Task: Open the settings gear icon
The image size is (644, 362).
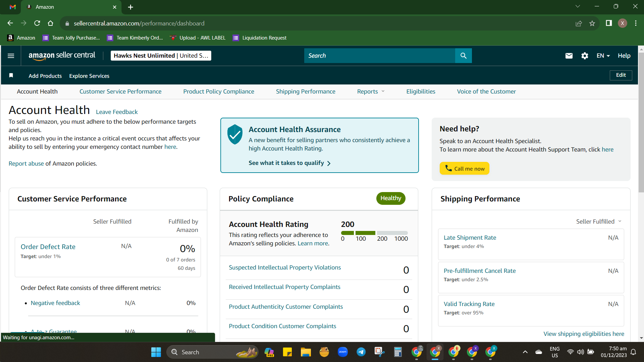Action: (585, 56)
